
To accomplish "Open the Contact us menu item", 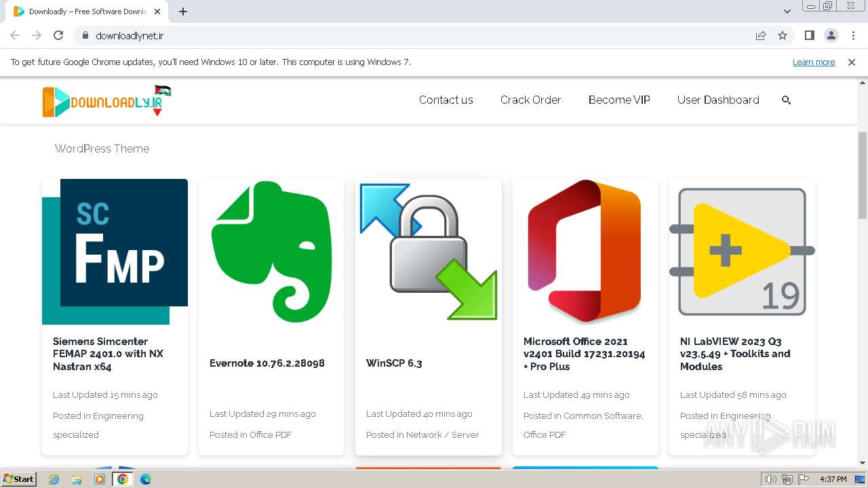I will (x=446, y=100).
